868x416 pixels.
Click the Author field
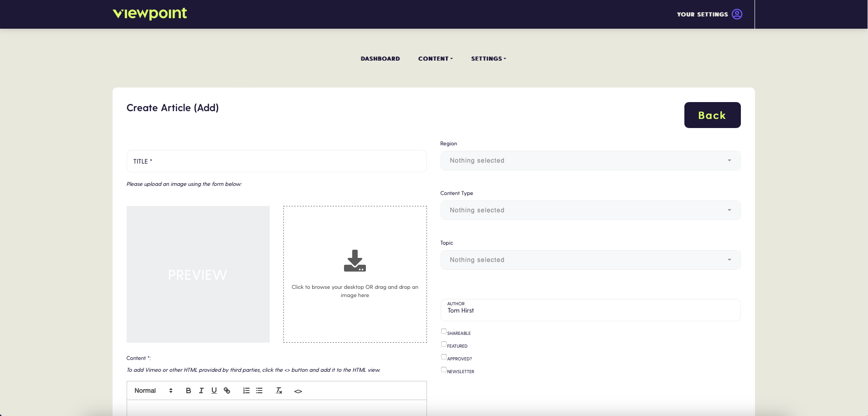[x=591, y=310]
